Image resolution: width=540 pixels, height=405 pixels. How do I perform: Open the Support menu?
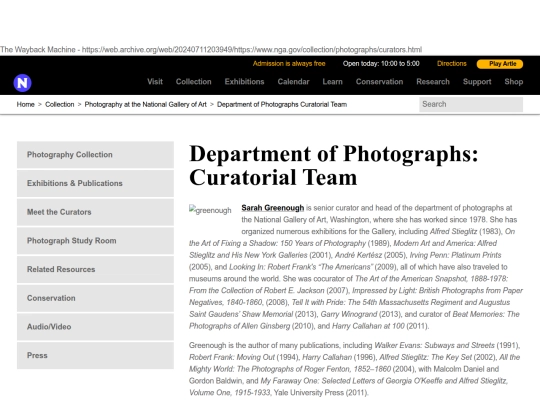point(477,82)
